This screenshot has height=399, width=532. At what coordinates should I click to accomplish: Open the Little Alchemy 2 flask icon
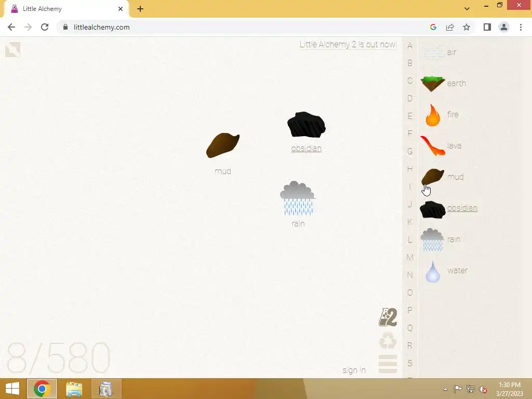pos(388,317)
